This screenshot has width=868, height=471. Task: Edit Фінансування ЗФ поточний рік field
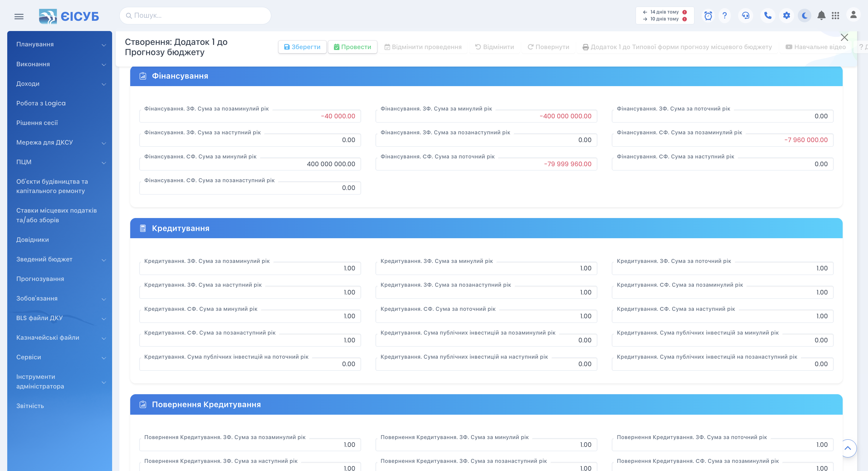tap(722, 116)
